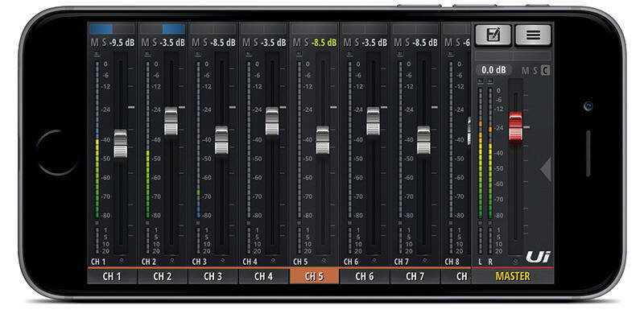
Task: Expand the side panel triangle arrow
Action: pos(546,169)
